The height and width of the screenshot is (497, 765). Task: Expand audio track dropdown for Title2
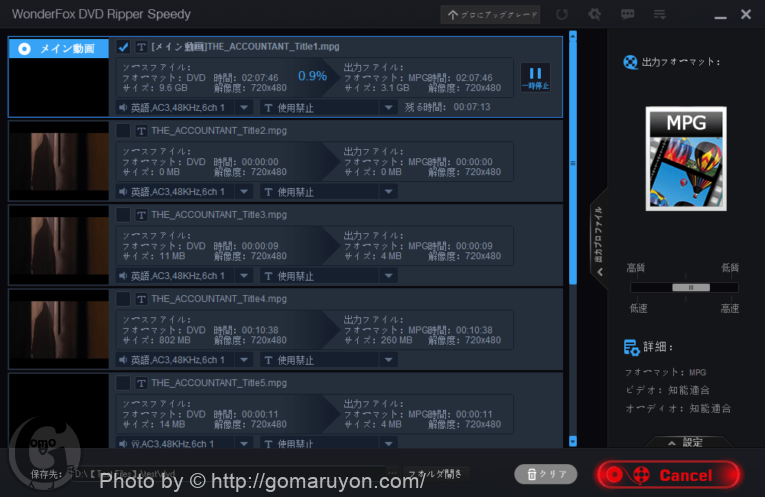[x=244, y=192]
